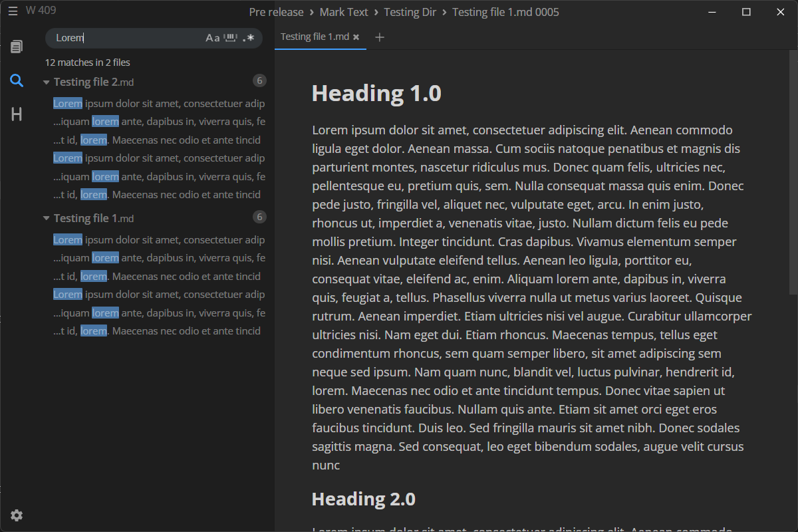Viewport: 798px width, 532px height.
Task: Switch to the Testing file 1.md tab
Action: (316, 37)
